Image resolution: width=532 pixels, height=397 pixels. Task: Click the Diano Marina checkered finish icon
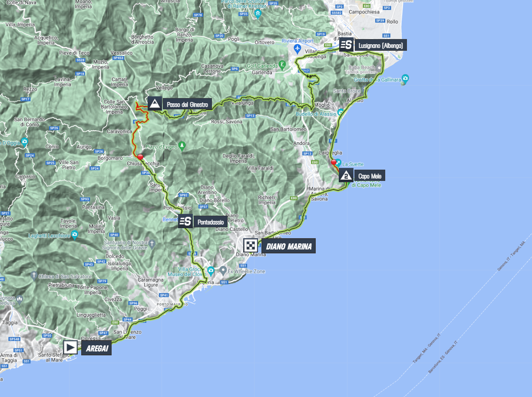(x=251, y=246)
